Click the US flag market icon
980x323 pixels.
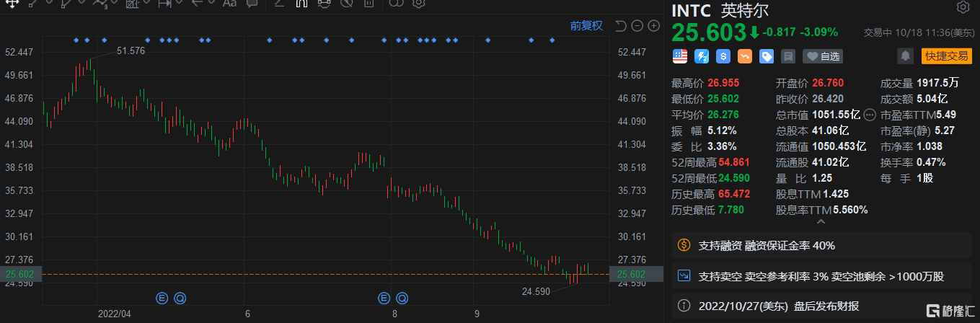click(x=680, y=56)
